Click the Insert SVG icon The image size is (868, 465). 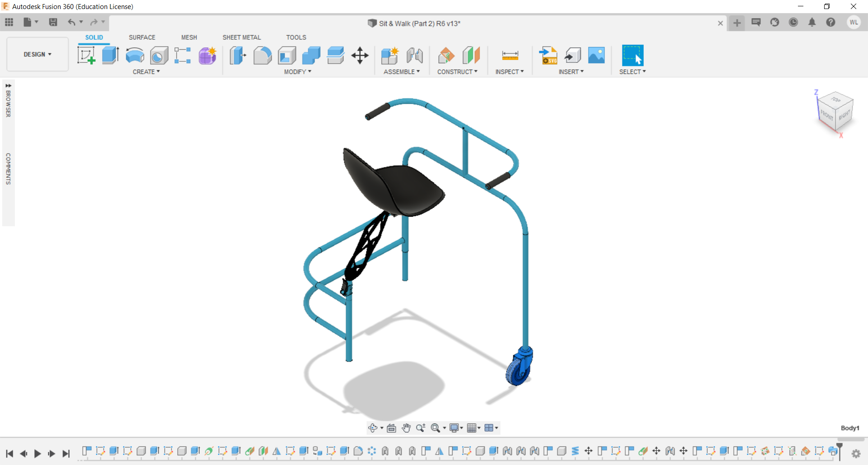pos(548,55)
